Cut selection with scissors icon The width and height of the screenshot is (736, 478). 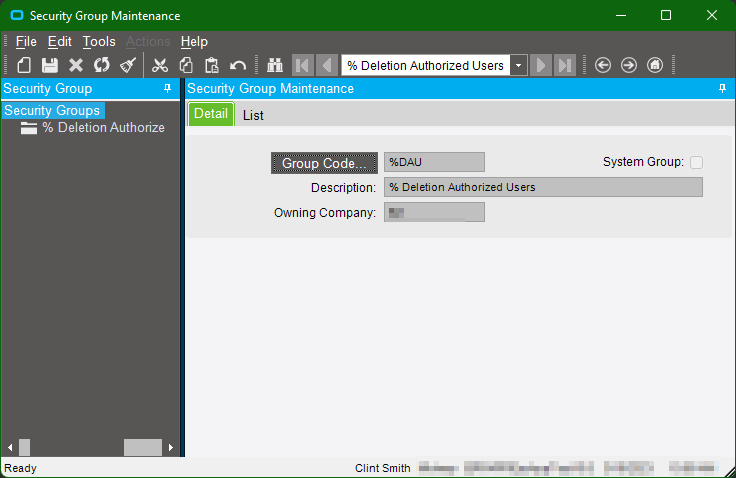pyautogui.click(x=160, y=65)
